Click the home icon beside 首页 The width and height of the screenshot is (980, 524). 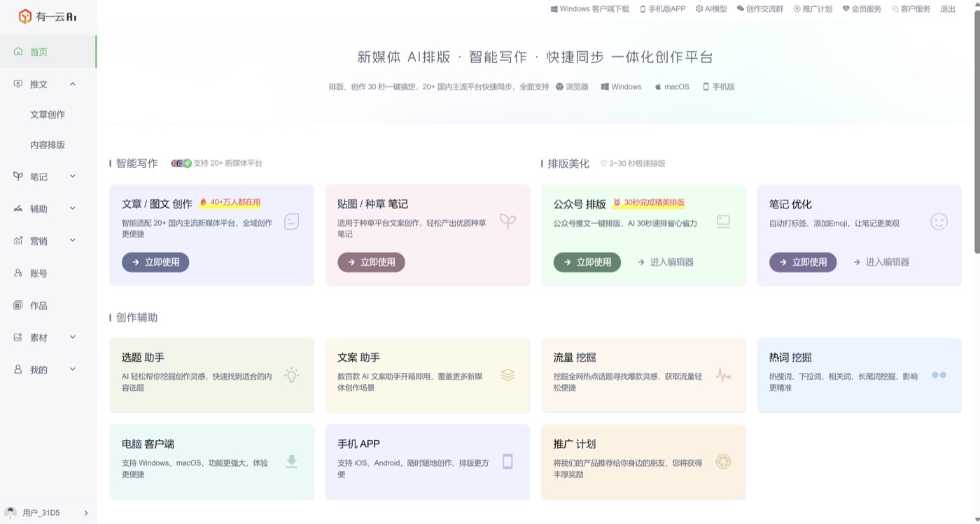click(x=18, y=52)
